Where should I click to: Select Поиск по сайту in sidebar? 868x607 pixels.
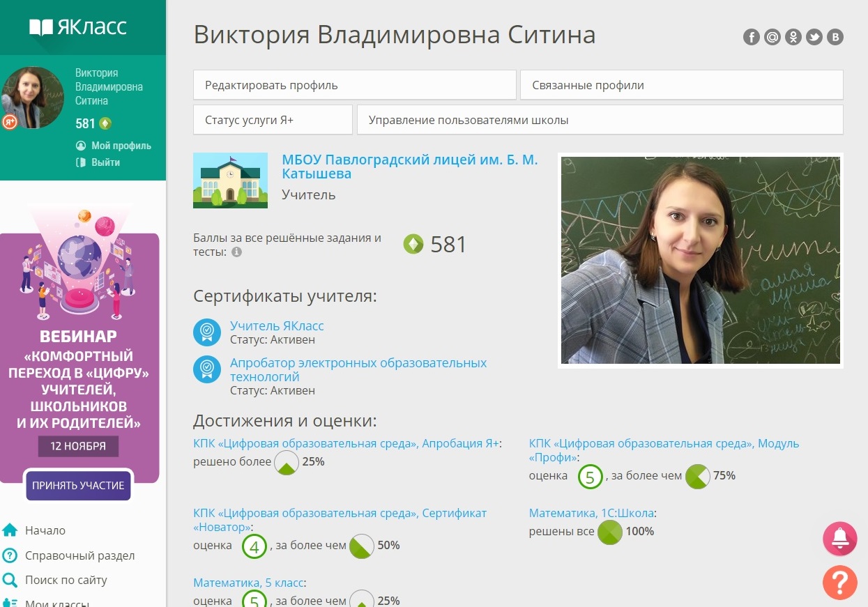(x=66, y=580)
